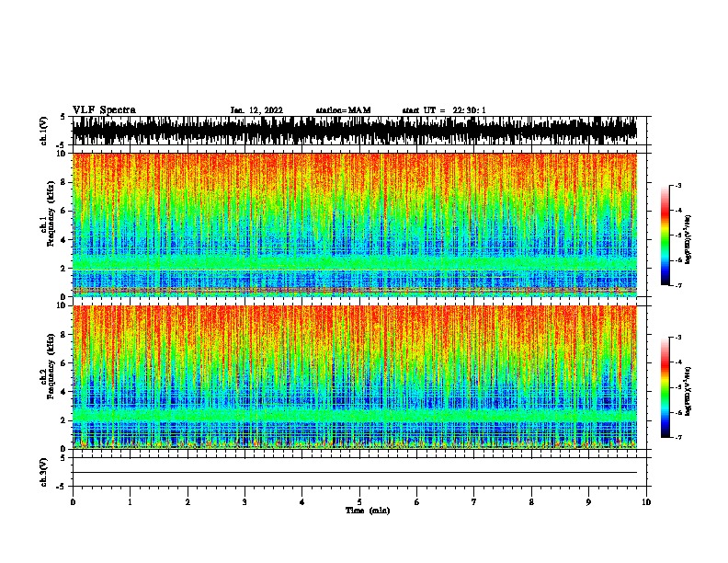Click the '7' time axis tick label
Image resolution: width=728 pixels, height=563 pixels.
[474, 502]
